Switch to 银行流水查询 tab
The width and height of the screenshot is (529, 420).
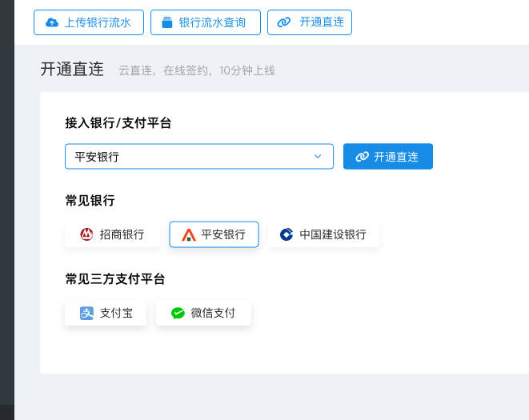pos(206,22)
